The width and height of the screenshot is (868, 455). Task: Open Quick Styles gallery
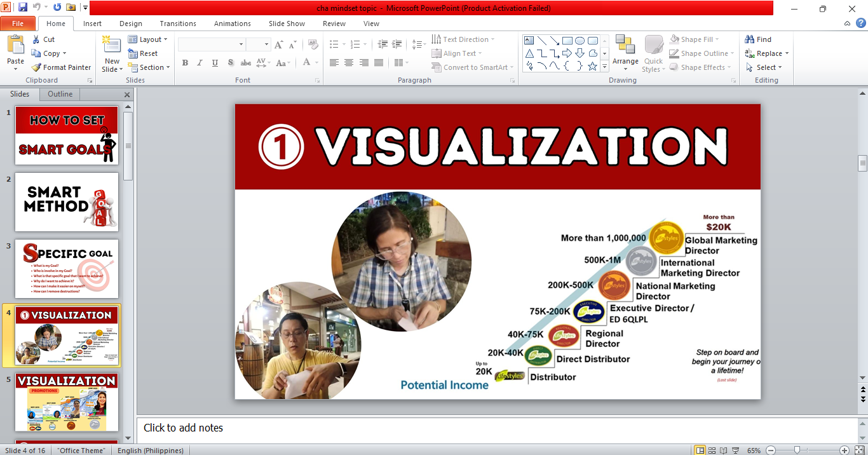[653, 53]
